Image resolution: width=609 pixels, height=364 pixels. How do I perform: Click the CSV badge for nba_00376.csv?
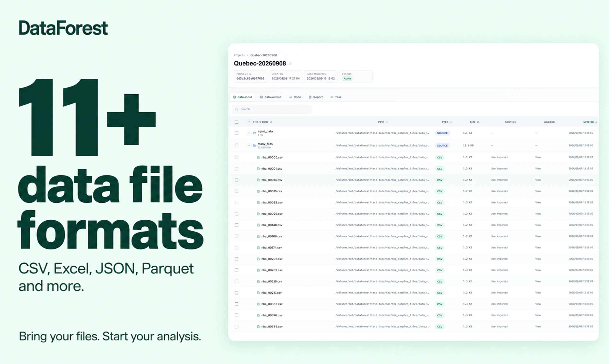click(440, 315)
